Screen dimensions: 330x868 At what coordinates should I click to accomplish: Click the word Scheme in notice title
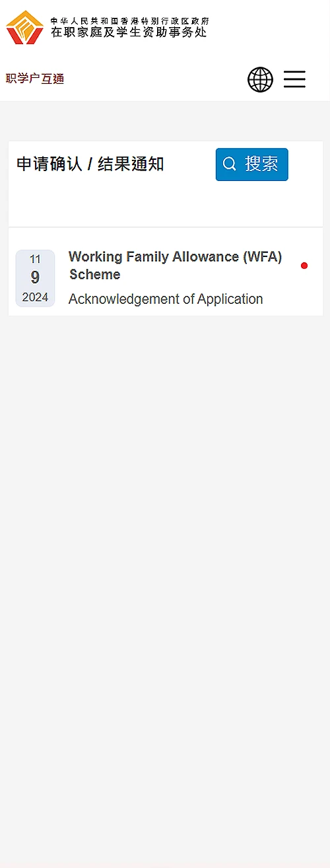tap(95, 275)
